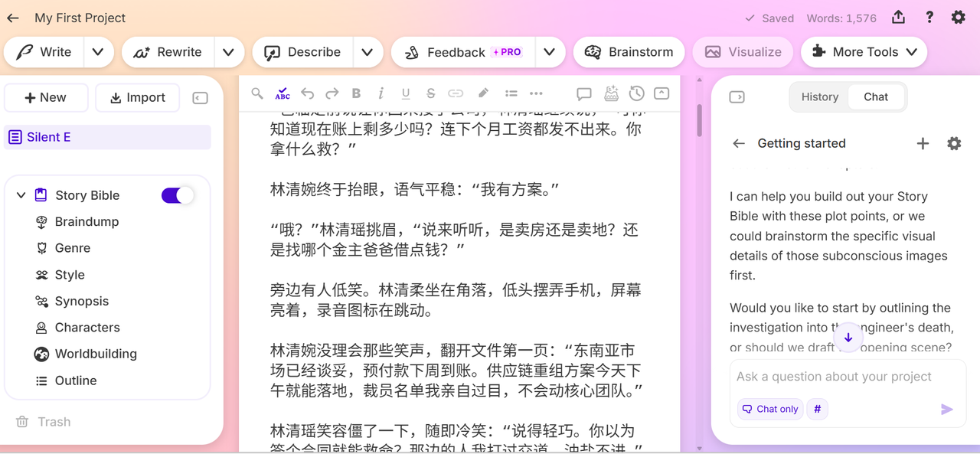Click the Write button
The height and width of the screenshot is (454, 980).
pyautogui.click(x=44, y=52)
